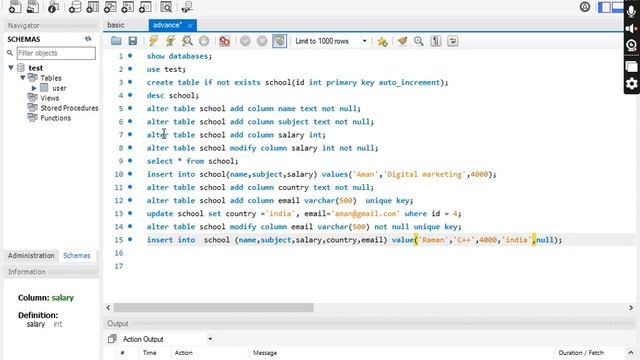Open the object inspector info icon
Image resolution: width=640 pixels, height=360 pixels.
point(53,7)
